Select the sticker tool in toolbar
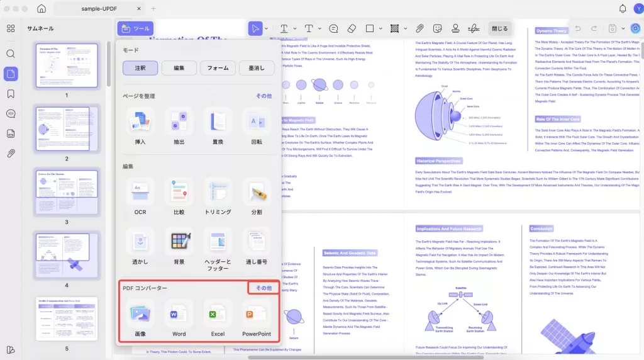Image resolution: width=644 pixels, height=360 pixels. 438,28
